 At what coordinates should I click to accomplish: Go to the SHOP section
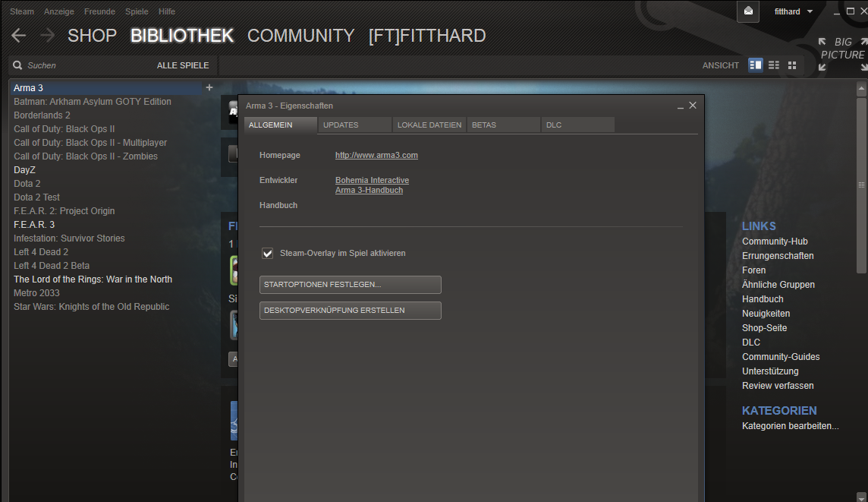[92, 36]
